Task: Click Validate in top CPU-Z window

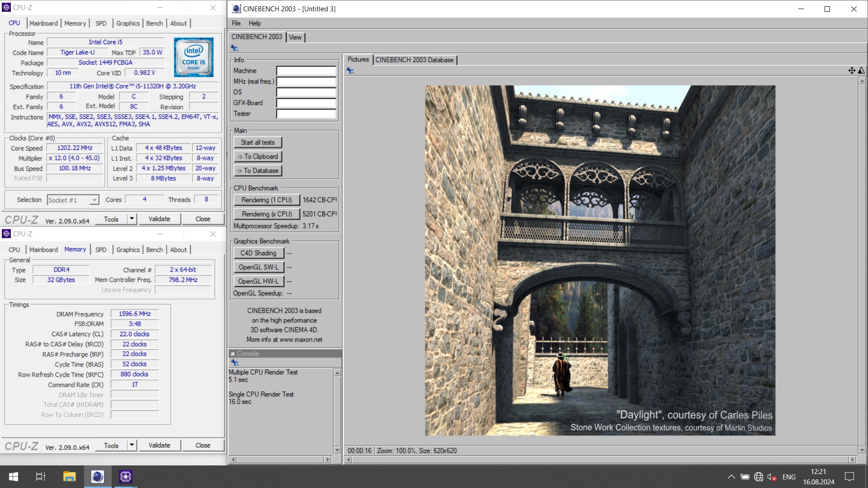Action: (x=160, y=219)
